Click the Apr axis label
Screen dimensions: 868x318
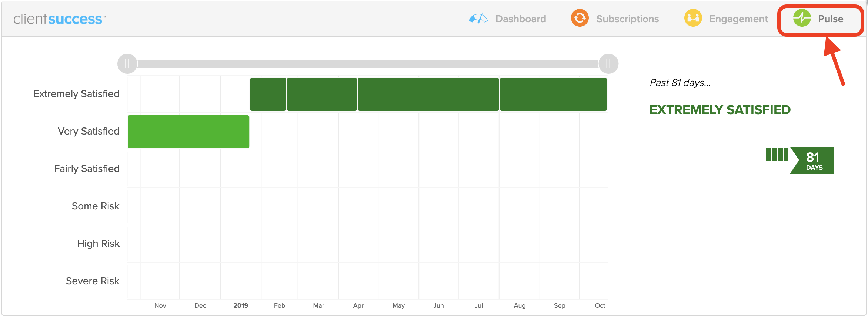[x=358, y=305]
